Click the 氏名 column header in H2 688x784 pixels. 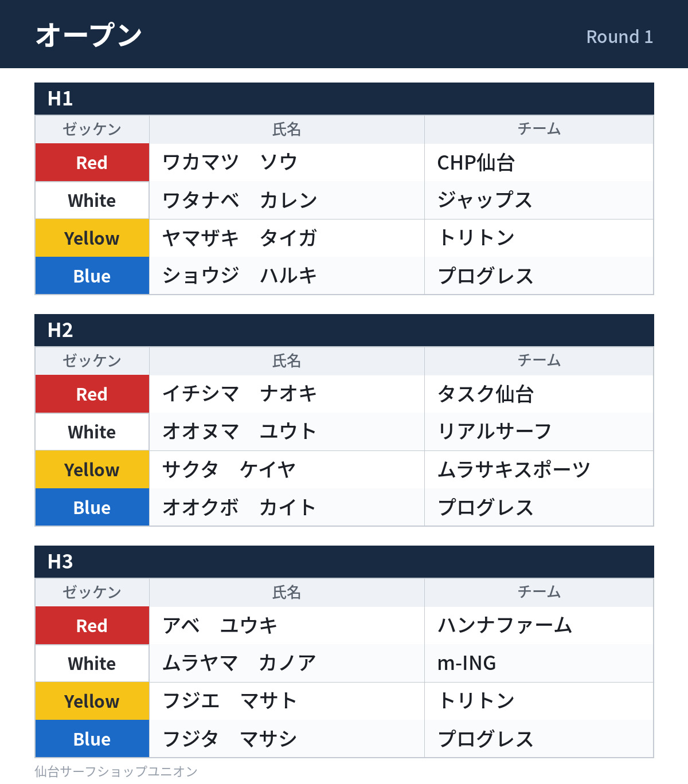(x=287, y=361)
